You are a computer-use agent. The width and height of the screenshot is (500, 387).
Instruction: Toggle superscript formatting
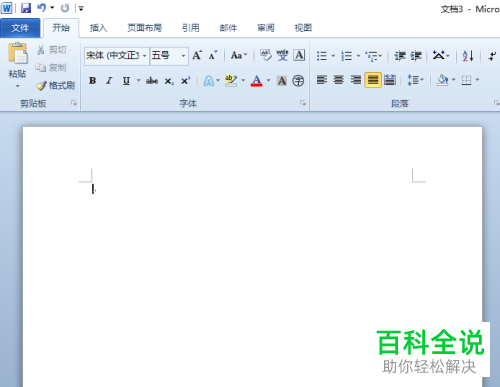click(x=185, y=81)
